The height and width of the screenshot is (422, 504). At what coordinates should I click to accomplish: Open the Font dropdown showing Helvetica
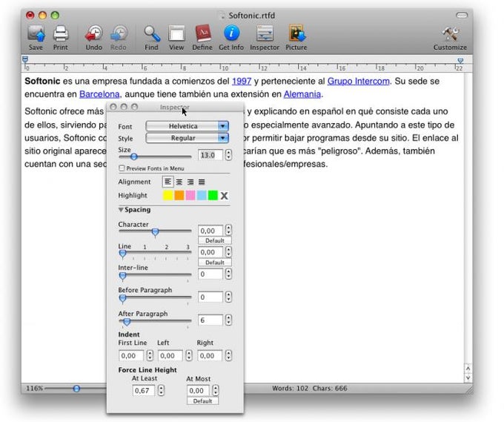[x=187, y=126]
